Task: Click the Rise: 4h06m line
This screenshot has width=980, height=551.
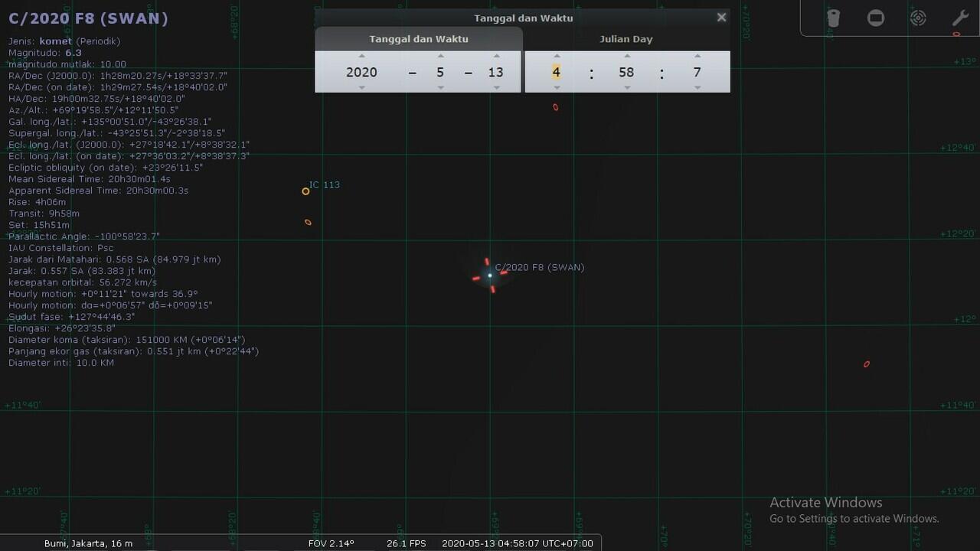Action: [37, 202]
